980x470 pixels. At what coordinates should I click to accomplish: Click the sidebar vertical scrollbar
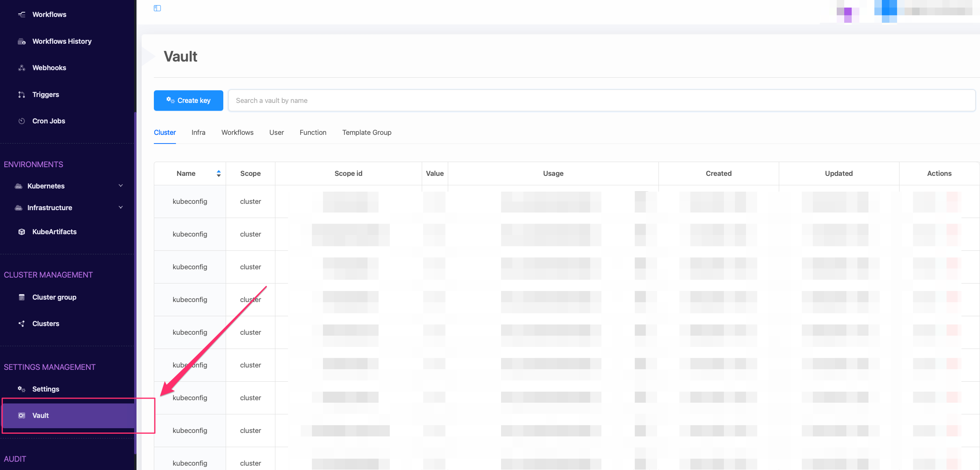pos(135,276)
